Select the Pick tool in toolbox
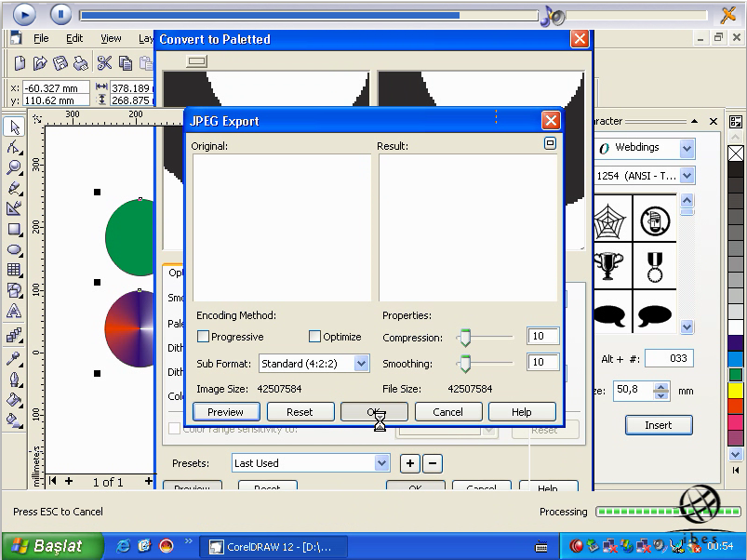747x560 pixels. pos(14,127)
